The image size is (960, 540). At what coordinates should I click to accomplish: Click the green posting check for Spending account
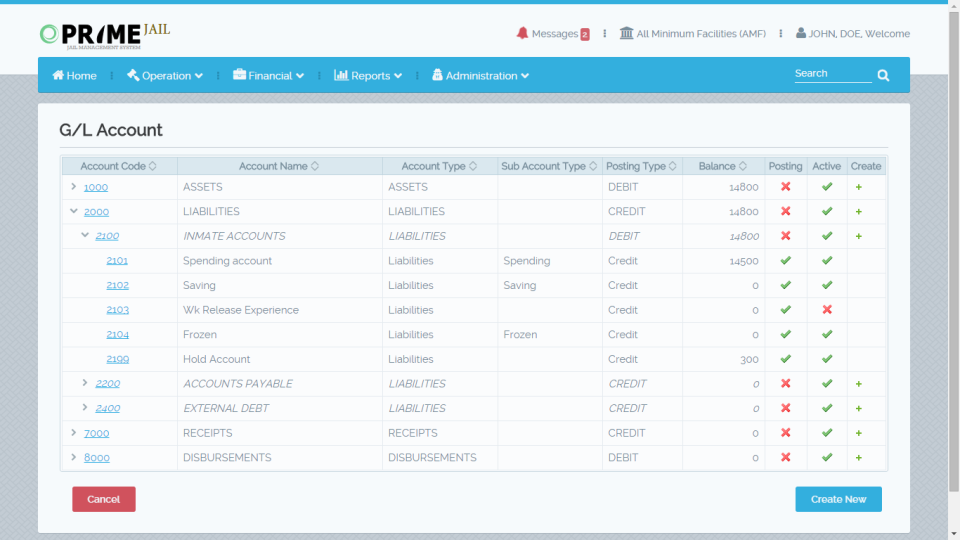click(786, 260)
